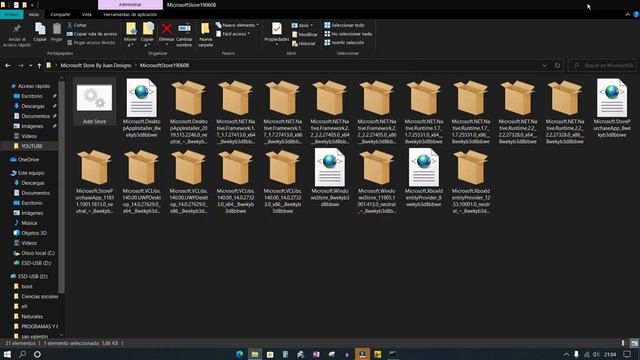
Task: Select Microsoft.DesktopAppInstaller_8wekyb3d8bbwe XML file
Action: pyautogui.click(x=142, y=108)
